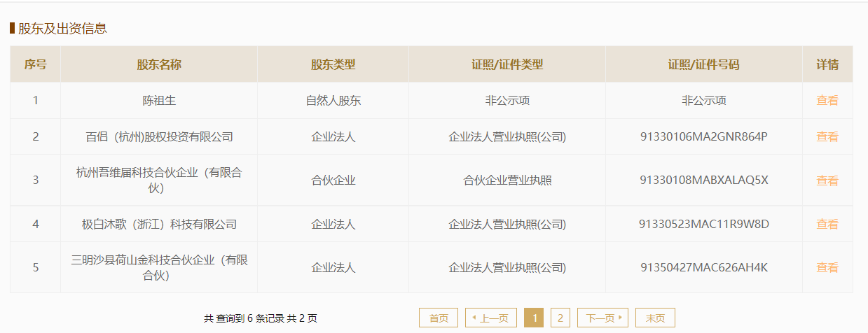Viewport: 868px width, 333px height.
Task: Go to first page via 首页
Action: [439, 318]
